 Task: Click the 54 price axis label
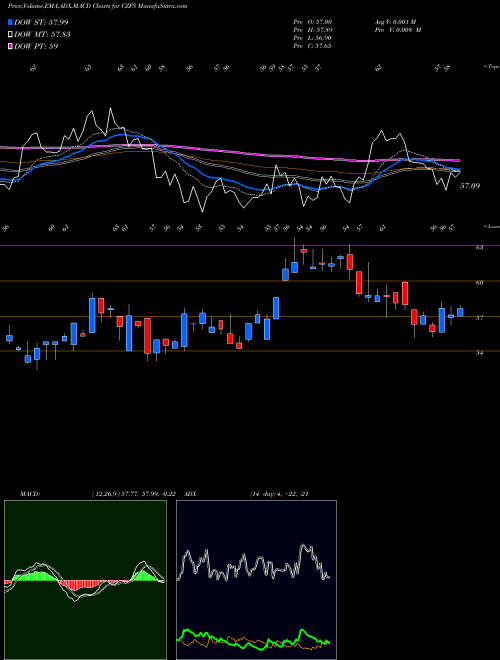pos(479,353)
